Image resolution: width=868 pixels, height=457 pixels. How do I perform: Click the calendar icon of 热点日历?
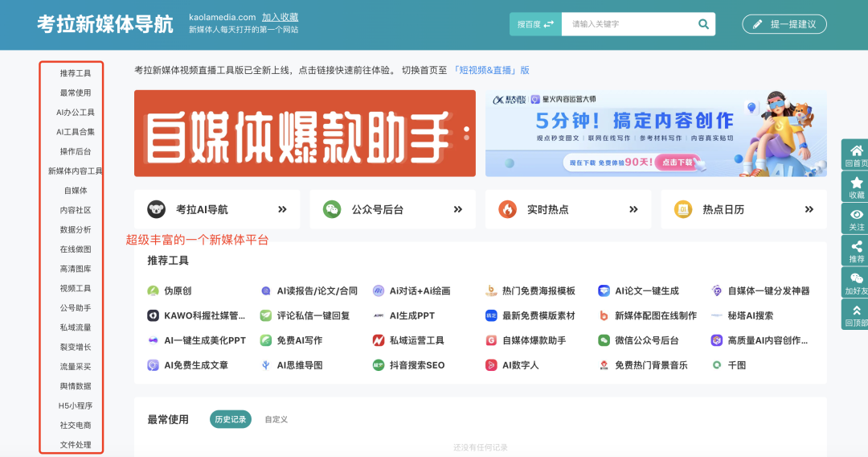click(683, 209)
